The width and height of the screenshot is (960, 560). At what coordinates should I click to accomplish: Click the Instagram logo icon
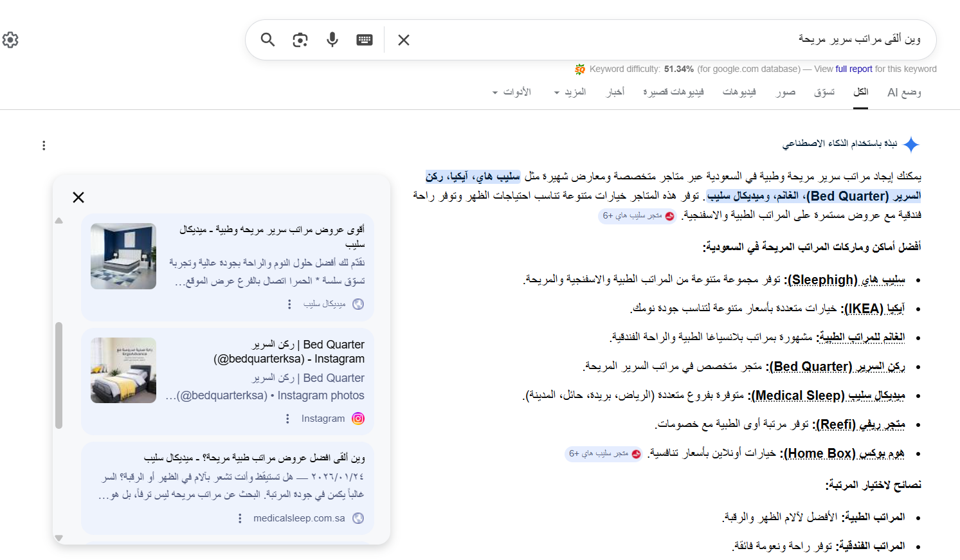coord(358,419)
